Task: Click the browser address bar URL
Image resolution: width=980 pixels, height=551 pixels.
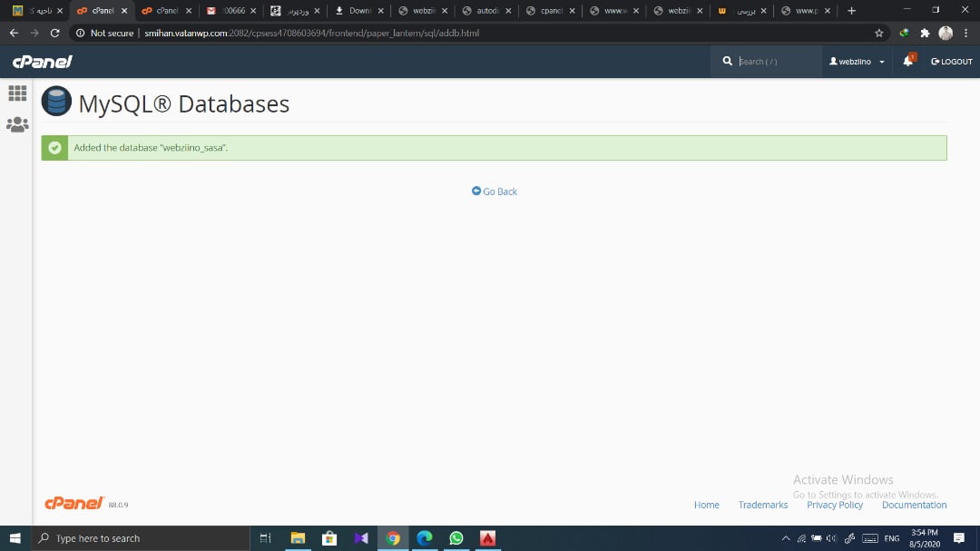Action: point(311,33)
